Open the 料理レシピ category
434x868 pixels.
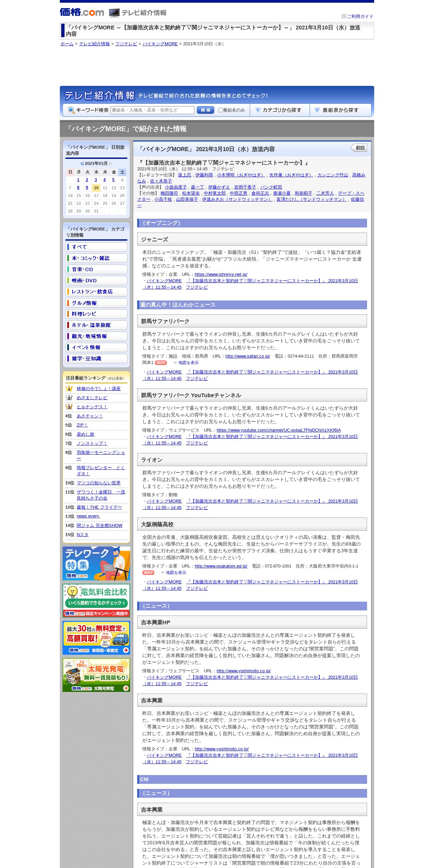[x=96, y=314]
